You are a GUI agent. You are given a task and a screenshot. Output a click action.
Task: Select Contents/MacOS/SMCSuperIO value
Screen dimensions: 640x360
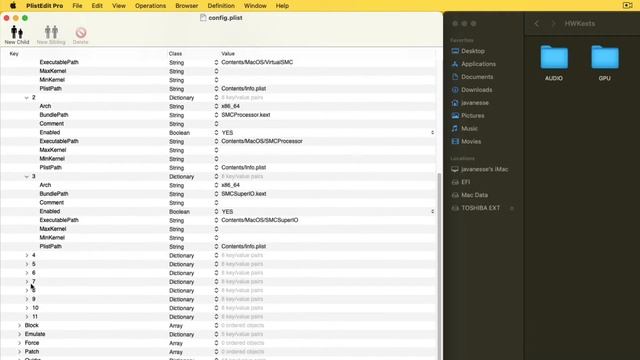(x=260, y=220)
